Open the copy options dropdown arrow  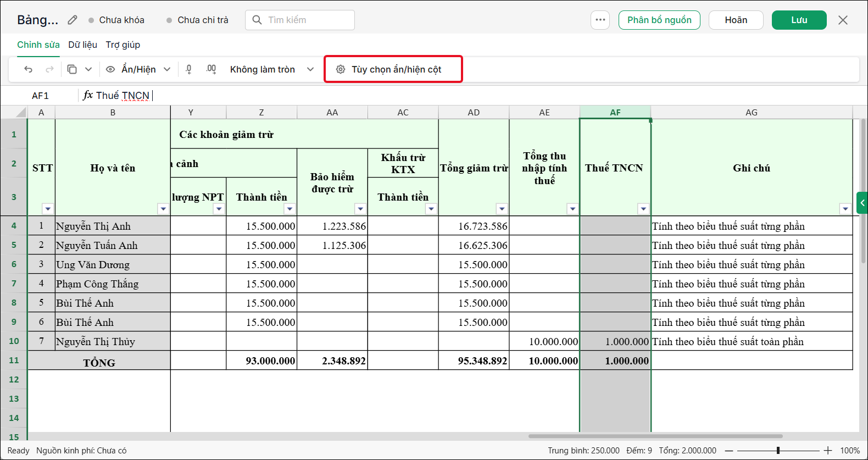(88, 69)
